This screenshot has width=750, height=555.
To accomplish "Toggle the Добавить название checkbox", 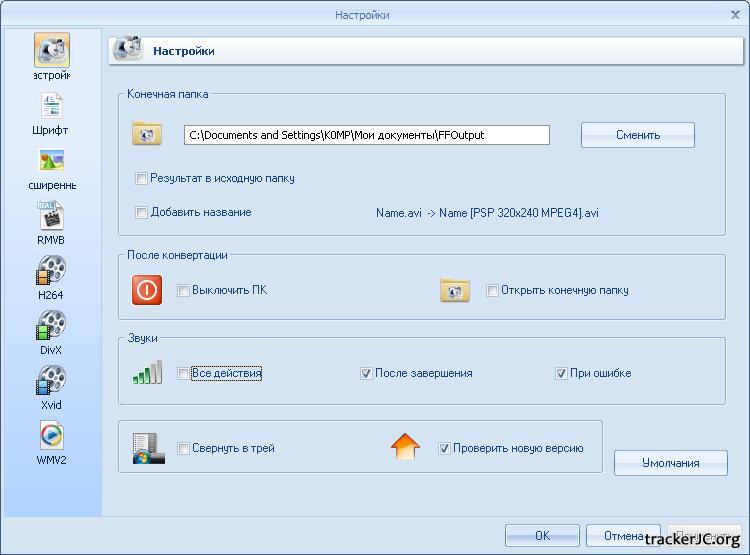I will [x=142, y=213].
